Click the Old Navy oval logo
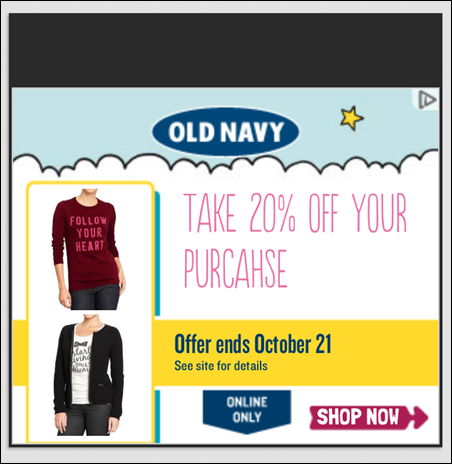Image resolution: width=452 pixels, height=464 pixels. click(x=226, y=132)
